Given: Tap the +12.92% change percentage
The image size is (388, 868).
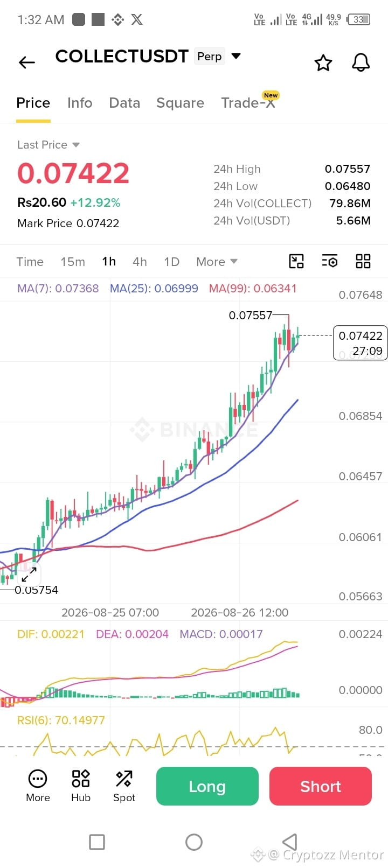Looking at the screenshot, I should (x=95, y=203).
